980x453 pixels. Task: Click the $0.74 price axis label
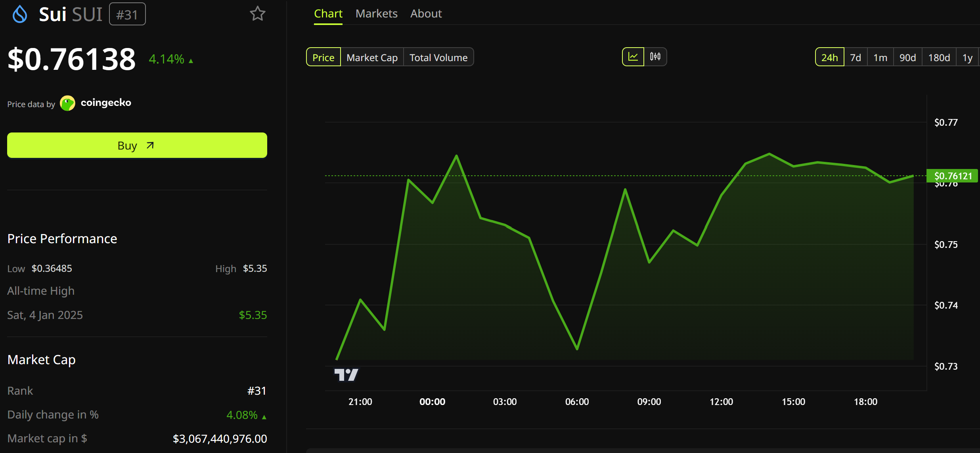click(946, 305)
